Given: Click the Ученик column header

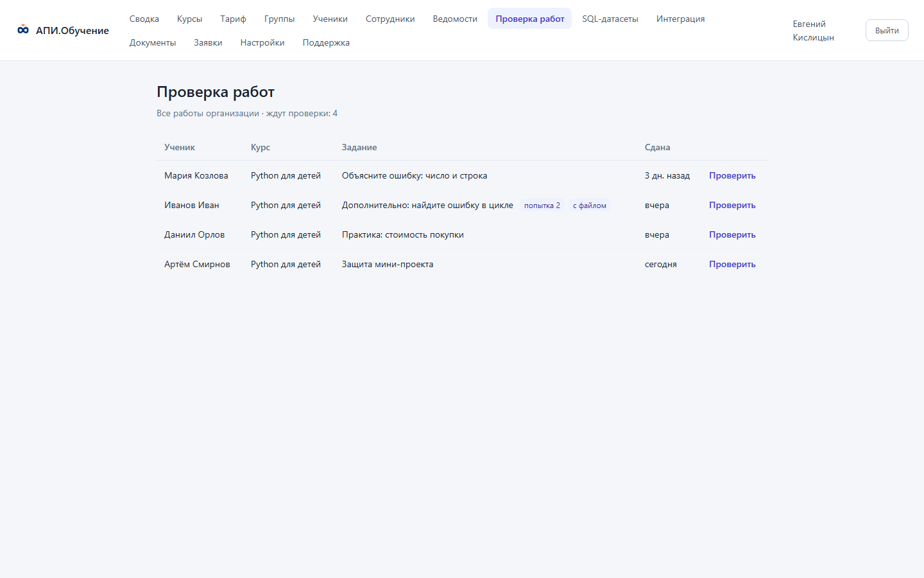Looking at the screenshot, I should pyautogui.click(x=180, y=147).
